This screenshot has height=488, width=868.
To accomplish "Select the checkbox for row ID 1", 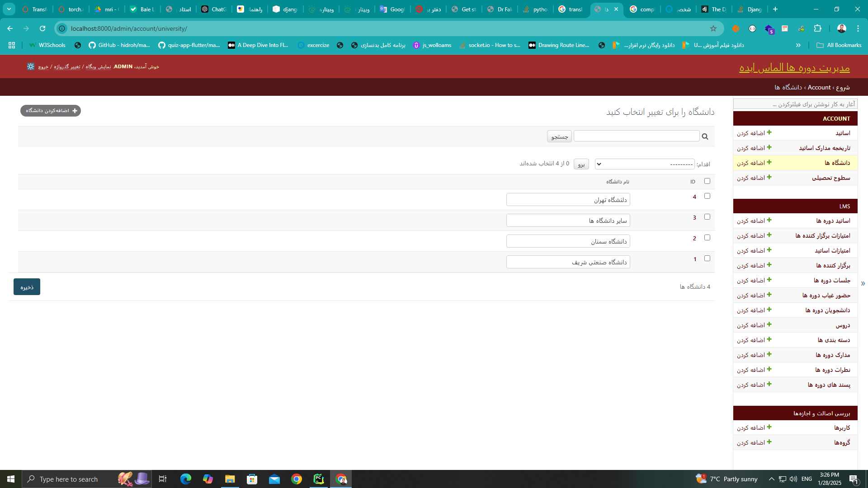I will click(x=707, y=258).
